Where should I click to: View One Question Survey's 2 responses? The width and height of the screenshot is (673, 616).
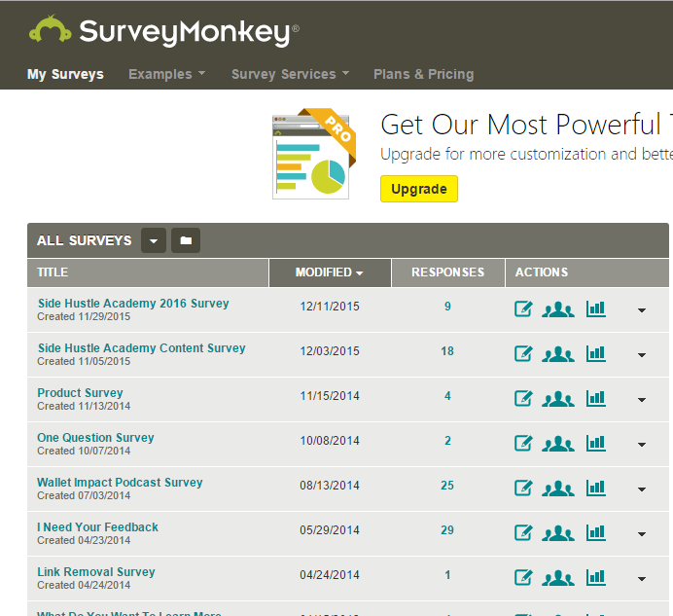[447, 441]
